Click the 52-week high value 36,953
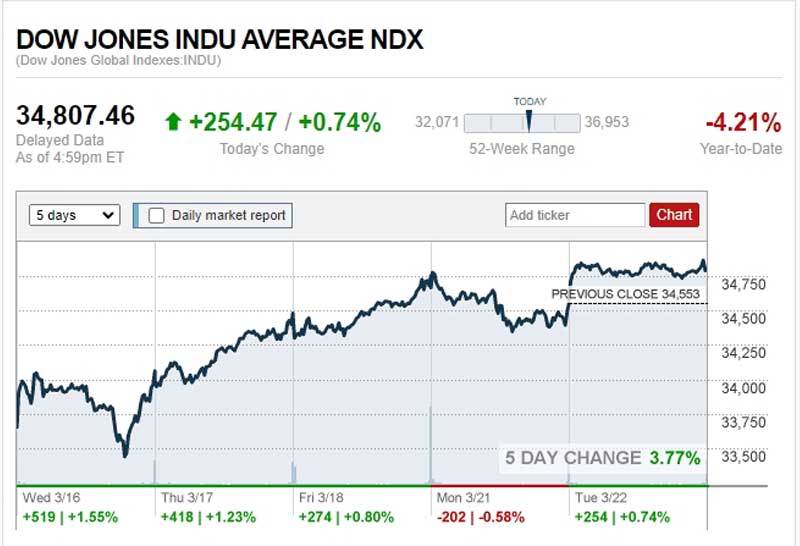 (607, 122)
